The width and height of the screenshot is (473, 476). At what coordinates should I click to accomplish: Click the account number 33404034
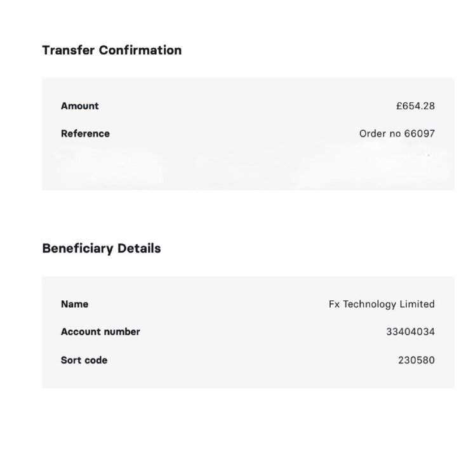[410, 332]
